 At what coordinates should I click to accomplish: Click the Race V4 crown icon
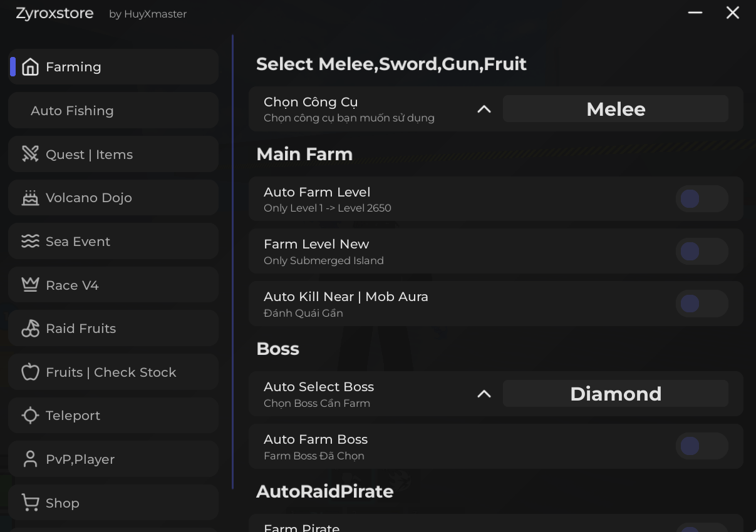[30, 285]
